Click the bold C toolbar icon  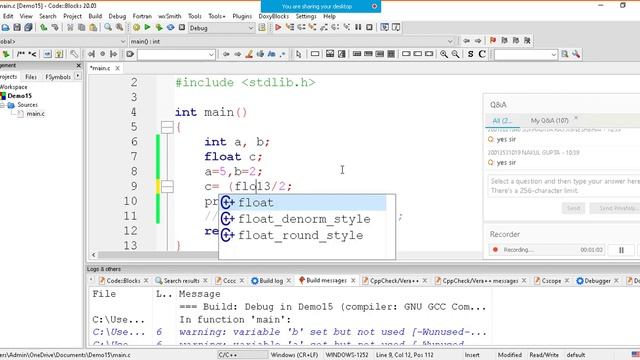coord(482,54)
